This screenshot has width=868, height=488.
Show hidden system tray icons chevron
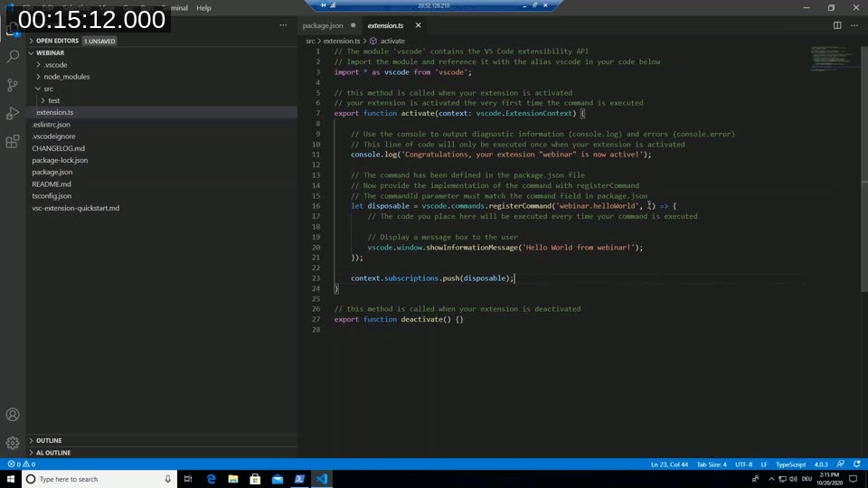770,479
